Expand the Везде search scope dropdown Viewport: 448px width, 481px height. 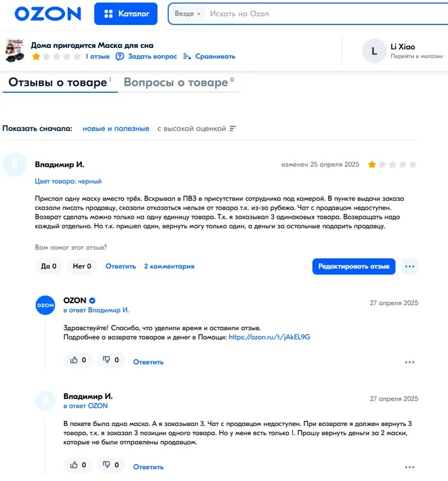(x=188, y=14)
